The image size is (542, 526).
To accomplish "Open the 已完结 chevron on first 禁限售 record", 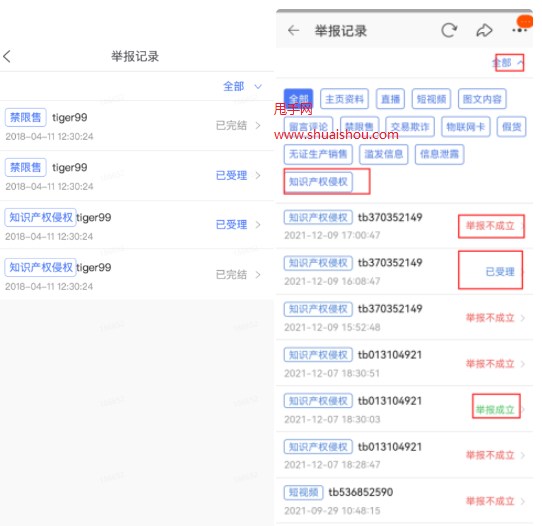I will pyautogui.click(x=258, y=125).
